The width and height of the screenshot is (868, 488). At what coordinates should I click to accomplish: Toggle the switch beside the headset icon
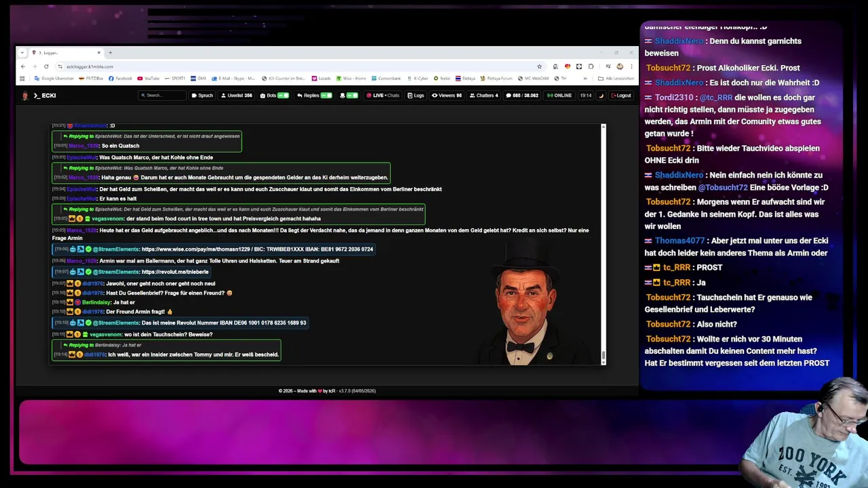[352, 96]
